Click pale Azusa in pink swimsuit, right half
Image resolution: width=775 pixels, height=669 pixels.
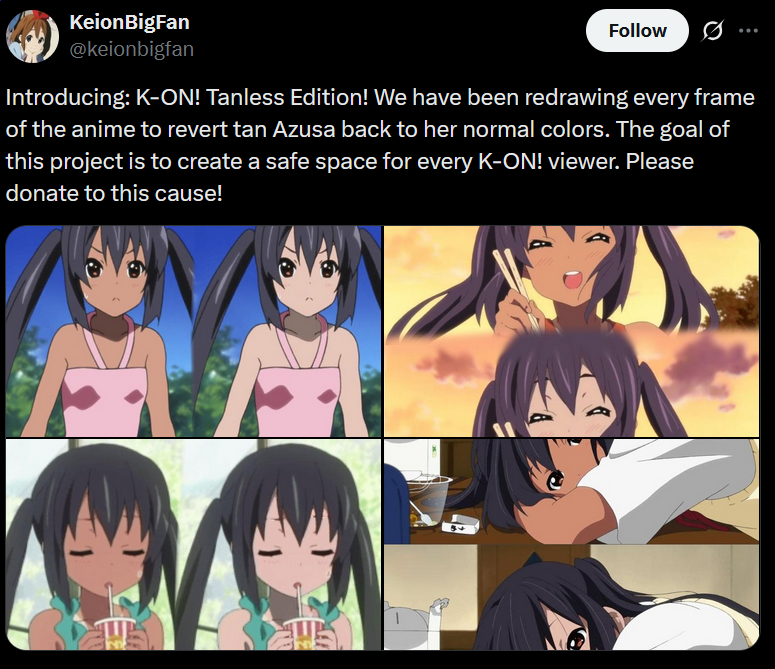point(288,332)
